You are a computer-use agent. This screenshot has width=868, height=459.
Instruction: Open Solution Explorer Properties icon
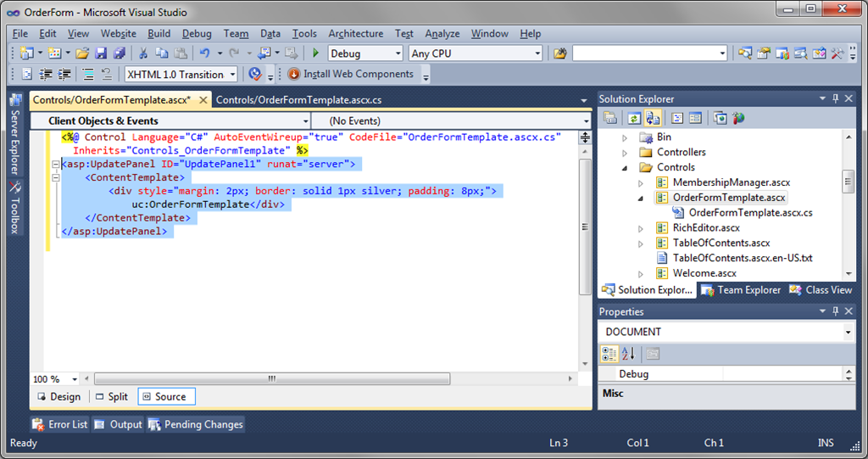tap(610, 118)
